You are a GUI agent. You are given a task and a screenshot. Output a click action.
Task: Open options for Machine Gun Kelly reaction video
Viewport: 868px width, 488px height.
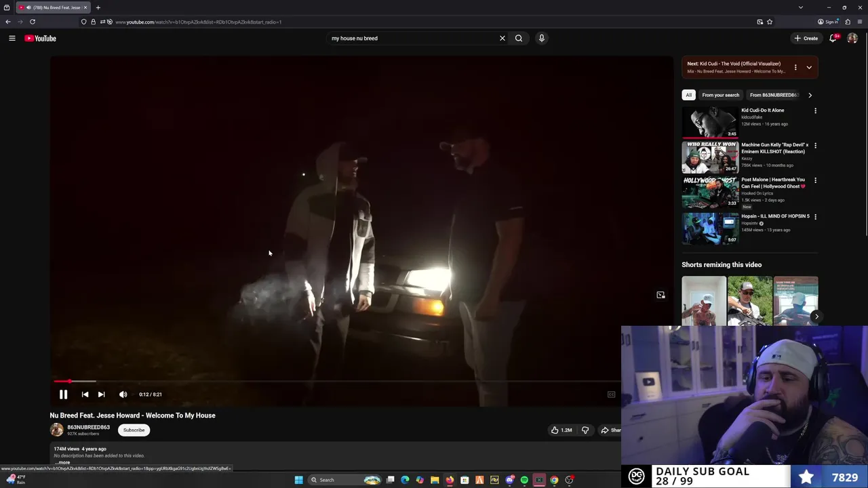(815, 145)
